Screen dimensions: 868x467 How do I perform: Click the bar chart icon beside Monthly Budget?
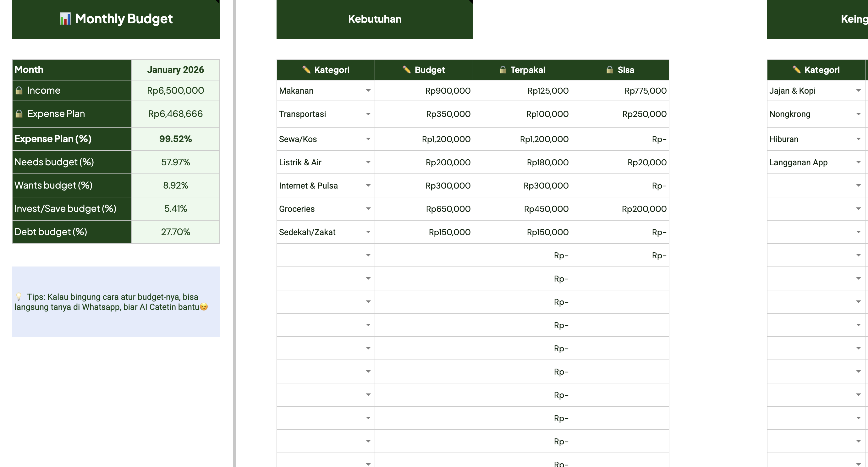[65, 19]
